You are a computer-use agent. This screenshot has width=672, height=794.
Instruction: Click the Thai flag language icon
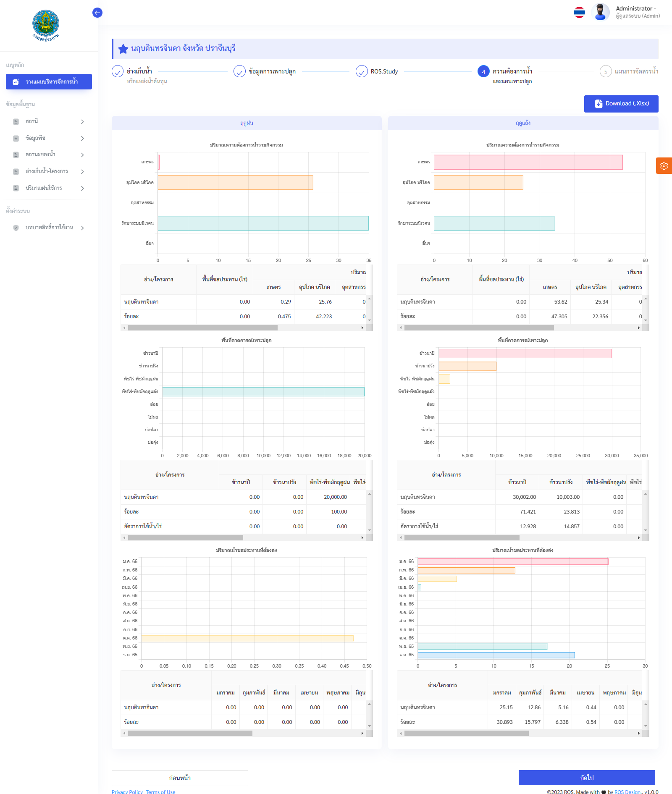[x=579, y=13]
